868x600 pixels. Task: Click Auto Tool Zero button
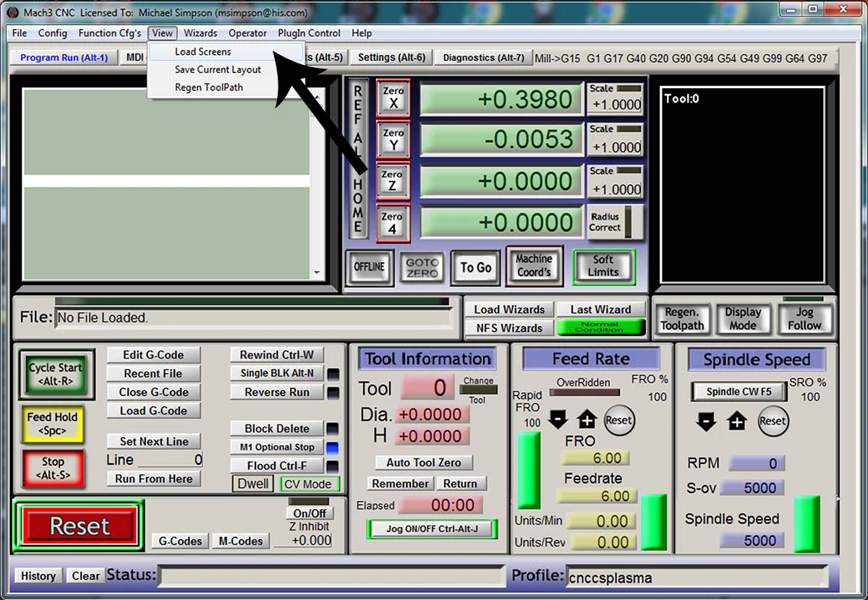click(x=424, y=463)
